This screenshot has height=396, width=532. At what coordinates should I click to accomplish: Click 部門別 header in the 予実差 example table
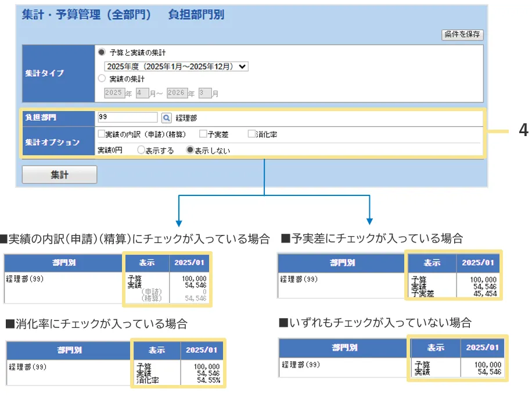[x=342, y=262]
